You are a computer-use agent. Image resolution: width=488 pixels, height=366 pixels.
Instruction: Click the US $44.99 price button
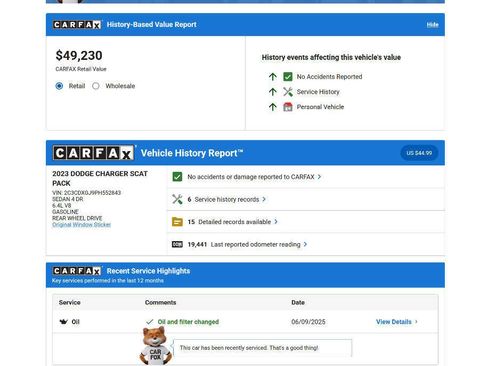click(x=419, y=153)
